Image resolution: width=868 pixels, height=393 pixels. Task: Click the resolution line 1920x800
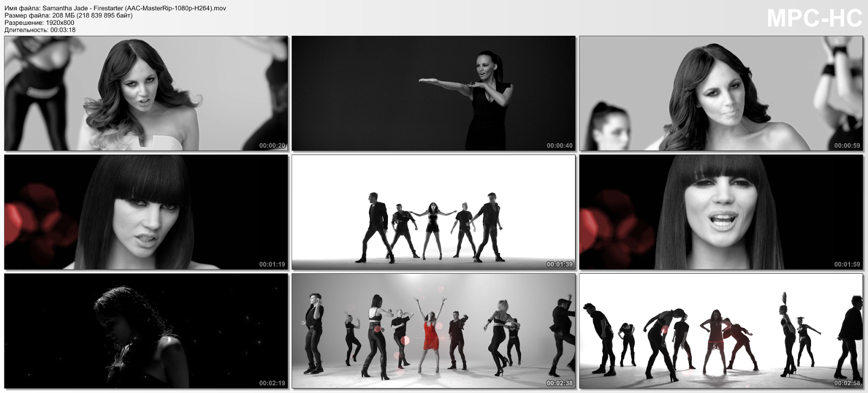[x=39, y=23]
